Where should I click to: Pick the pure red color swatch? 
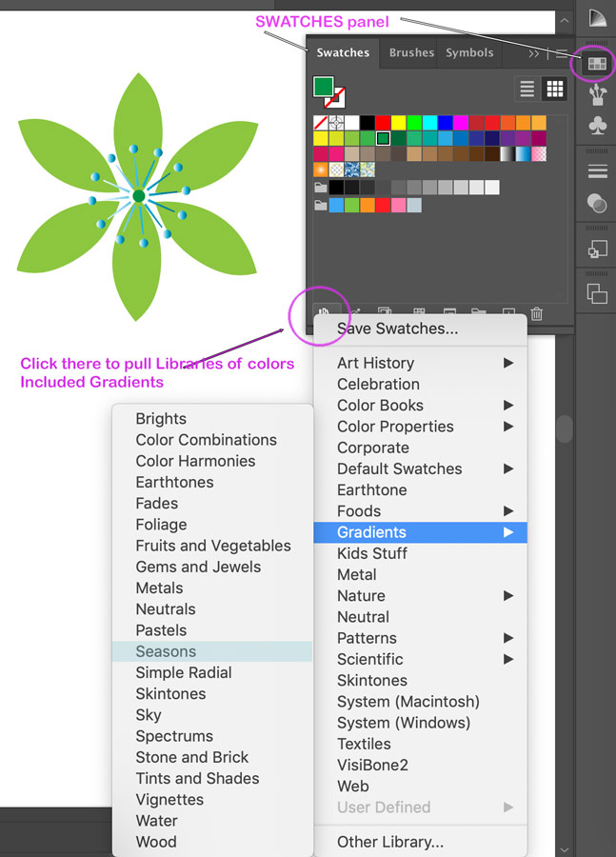pyautogui.click(x=383, y=123)
